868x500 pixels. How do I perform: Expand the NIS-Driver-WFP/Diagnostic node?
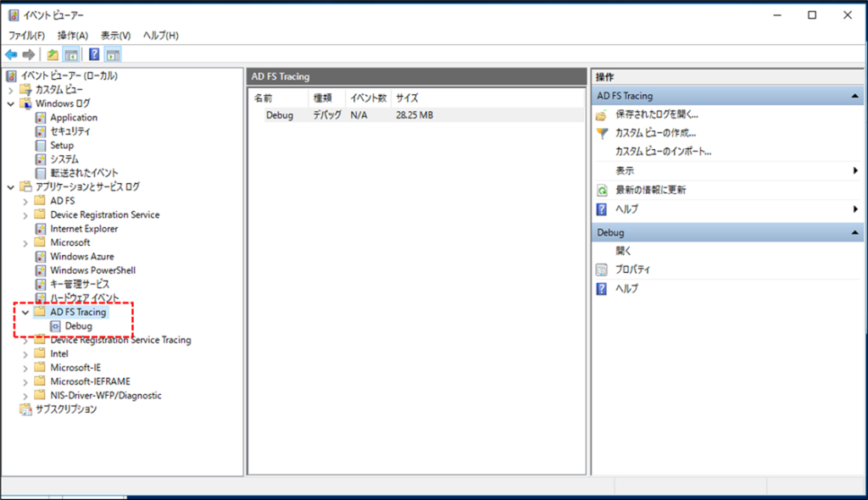25,396
